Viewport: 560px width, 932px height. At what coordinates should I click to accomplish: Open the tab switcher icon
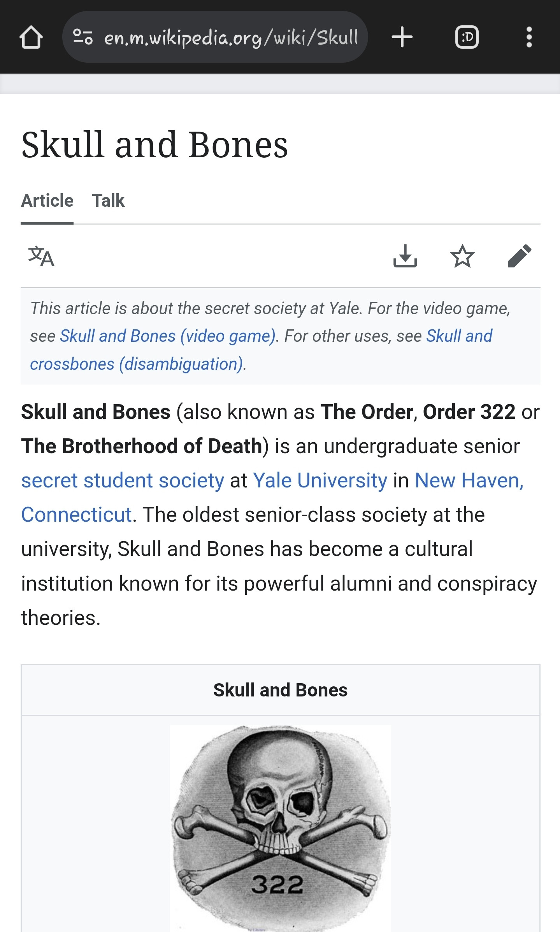467,37
